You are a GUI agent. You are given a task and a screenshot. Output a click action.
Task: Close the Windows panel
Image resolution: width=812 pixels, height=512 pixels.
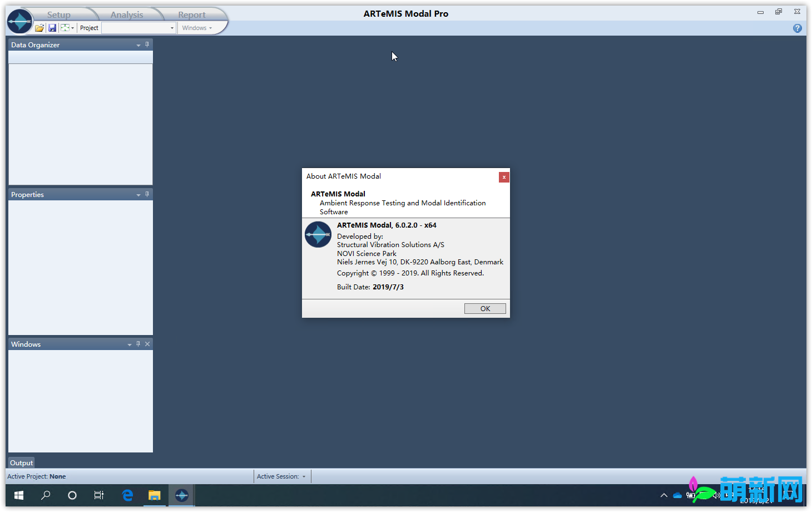coord(147,344)
